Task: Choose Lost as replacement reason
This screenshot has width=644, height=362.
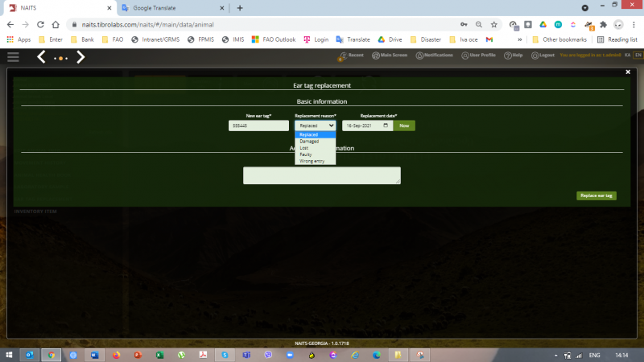Action: coord(315,148)
